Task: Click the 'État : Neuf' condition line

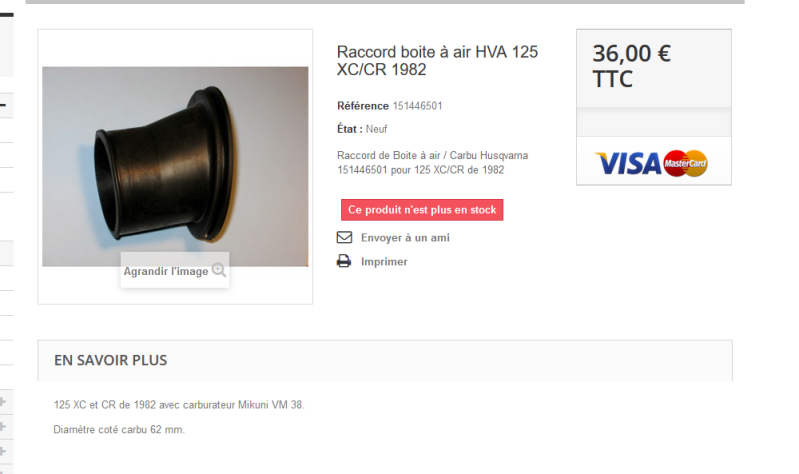Action: [362, 129]
